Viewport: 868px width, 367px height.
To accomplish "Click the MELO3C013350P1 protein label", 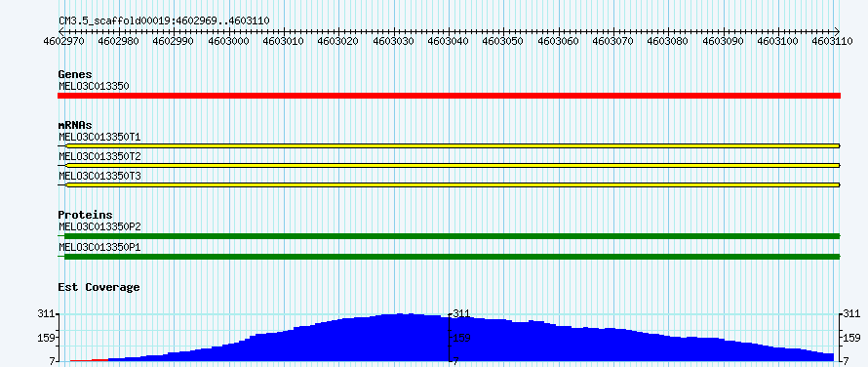I will (99, 247).
